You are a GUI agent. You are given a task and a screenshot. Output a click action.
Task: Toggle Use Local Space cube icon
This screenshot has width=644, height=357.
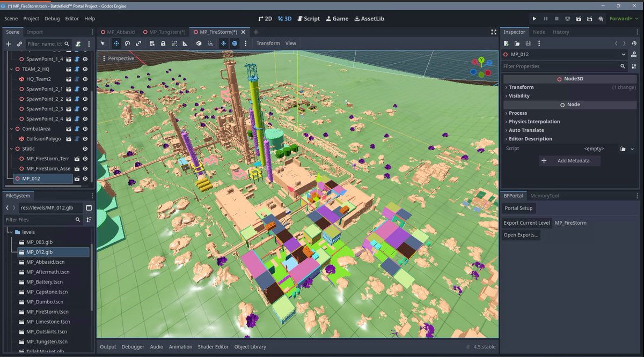(x=199, y=43)
